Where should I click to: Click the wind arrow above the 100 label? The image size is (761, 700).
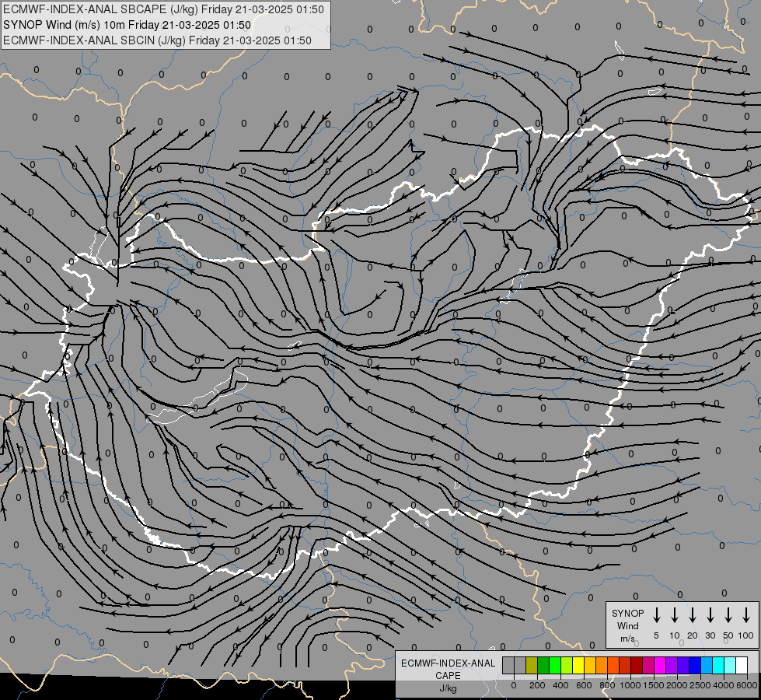click(x=746, y=615)
